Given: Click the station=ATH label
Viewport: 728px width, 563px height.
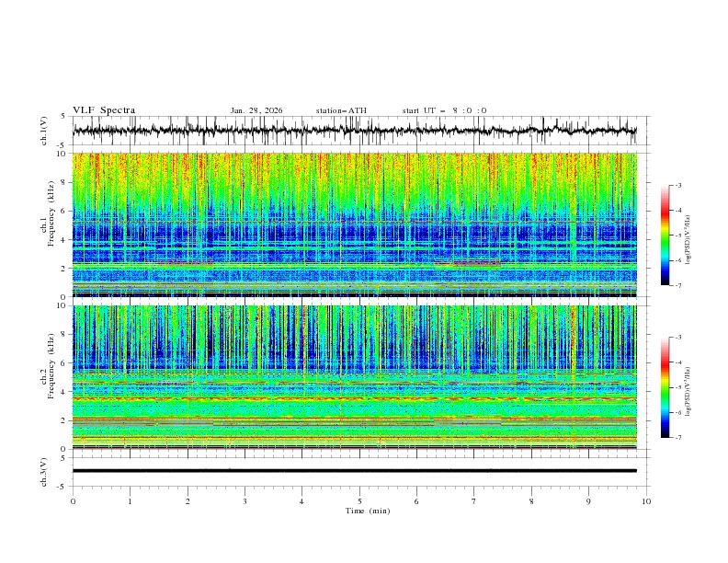Looking at the screenshot, I should click(341, 110).
